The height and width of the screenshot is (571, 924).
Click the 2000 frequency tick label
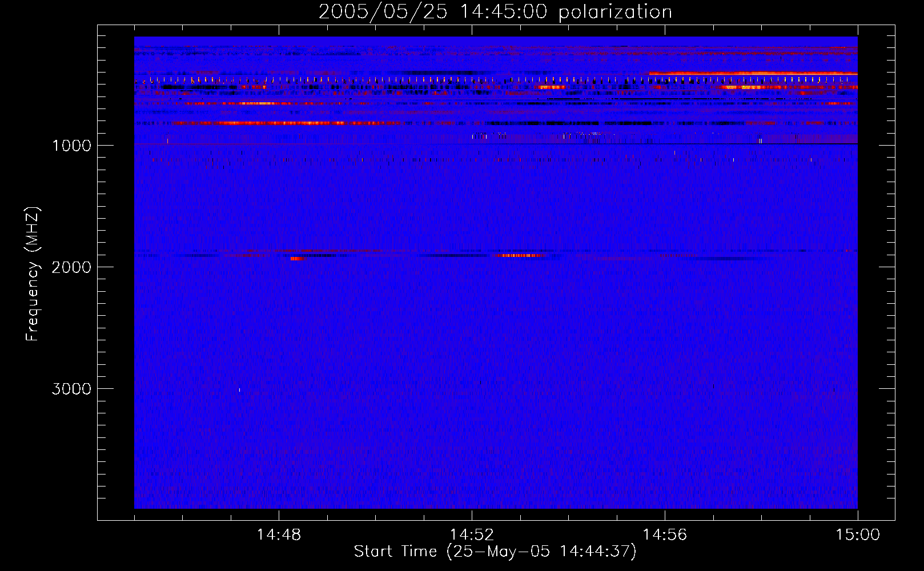(x=71, y=267)
